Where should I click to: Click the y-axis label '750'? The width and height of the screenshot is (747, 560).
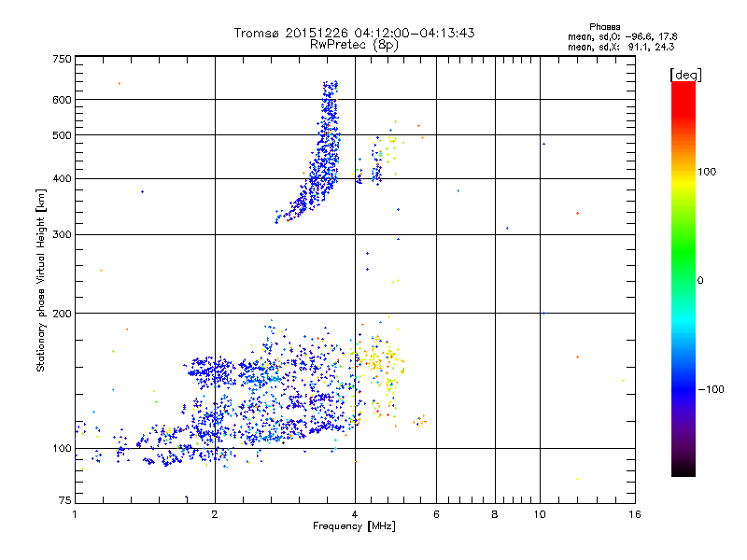point(62,59)
